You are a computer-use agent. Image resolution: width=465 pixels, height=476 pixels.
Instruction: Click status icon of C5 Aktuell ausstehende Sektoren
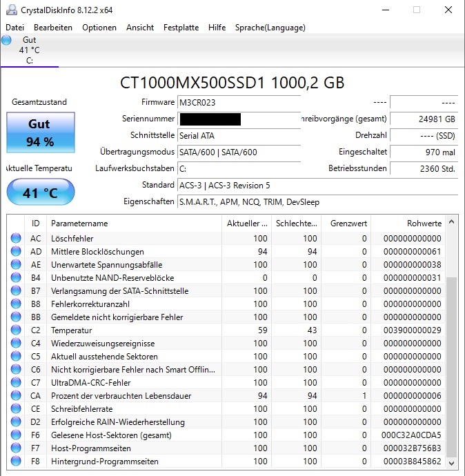click(16, 356)
